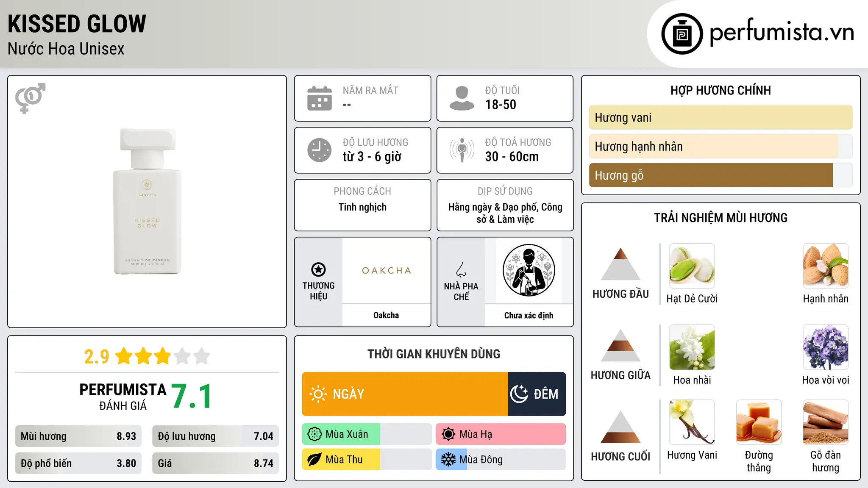
Task: Click the TRẢI NGHIỆM MÙI HƯƠNG heading
Action: (721, 218)
